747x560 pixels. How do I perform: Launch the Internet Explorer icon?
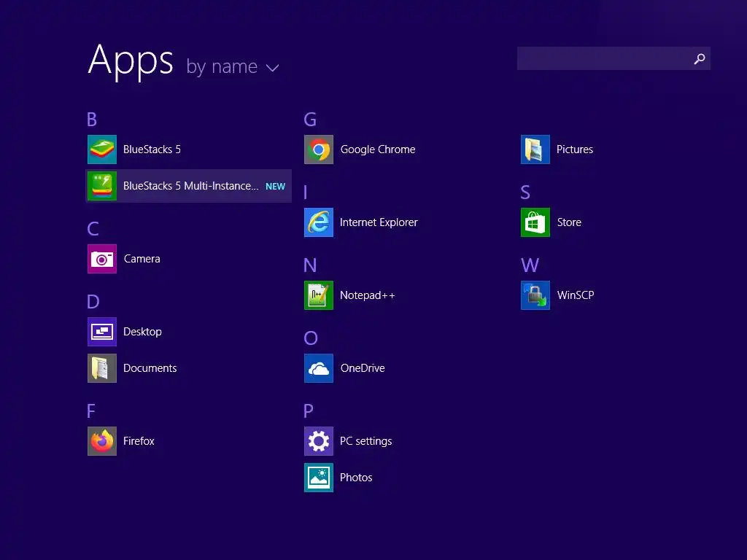[x=319, y=222]
